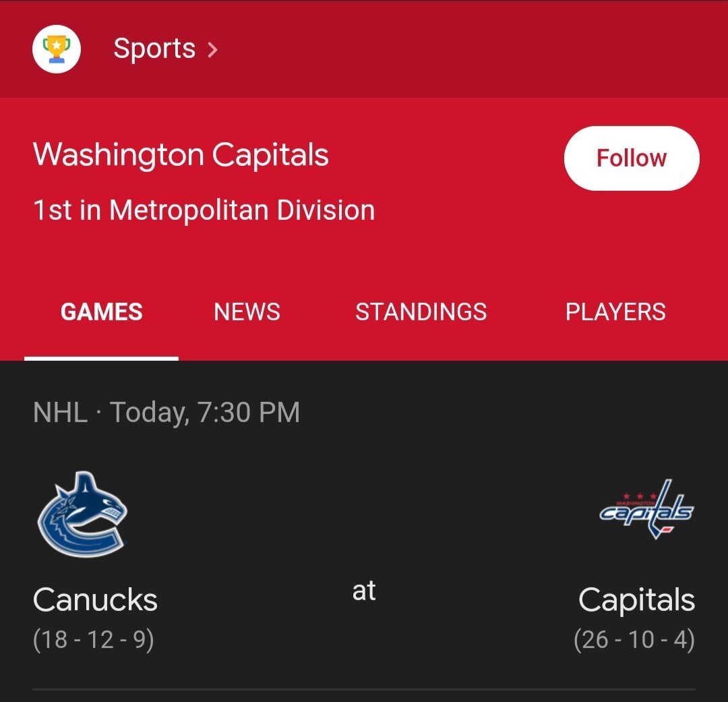Tap the trophy emblem beside Sports header
Viewport: 728px width, 702px height.
[x=56, y=48]
